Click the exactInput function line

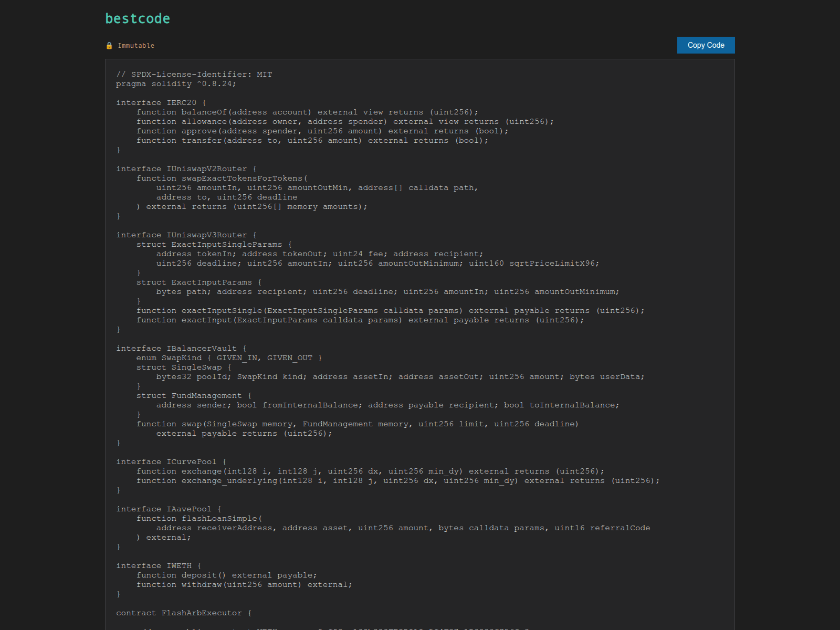pyautogui.click(x=360, y=320)
